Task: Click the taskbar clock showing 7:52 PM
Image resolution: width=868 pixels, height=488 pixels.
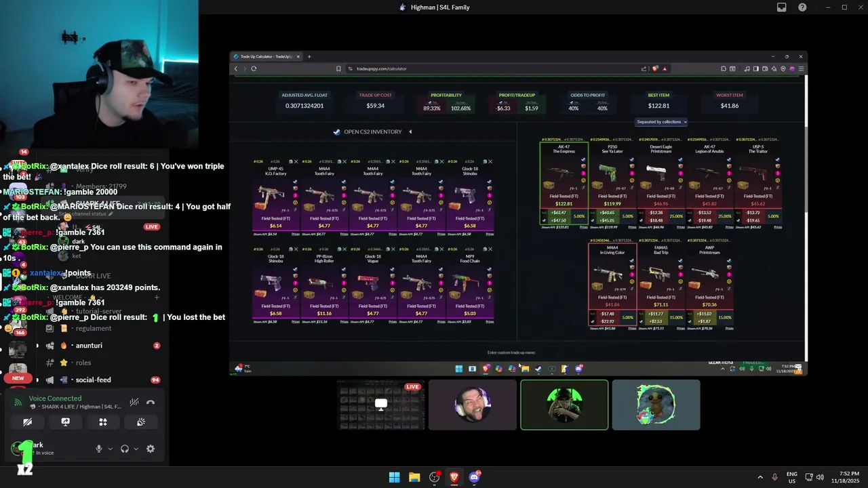Action: 845,477
